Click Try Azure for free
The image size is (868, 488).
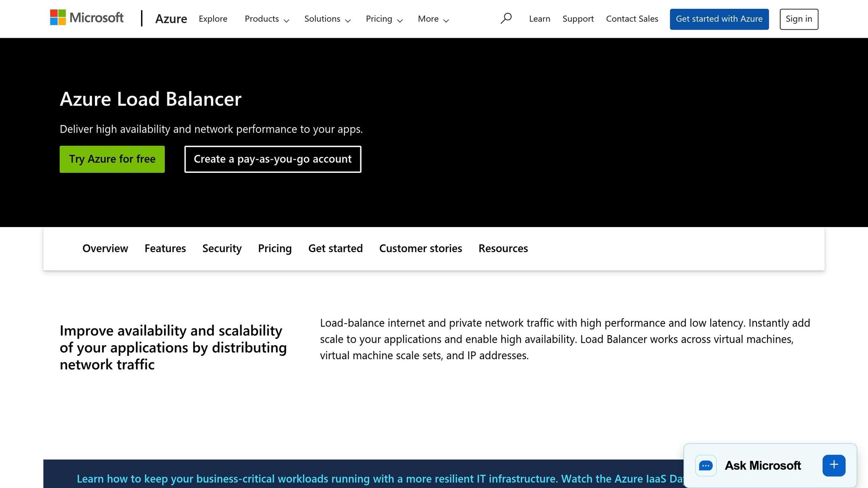[x=112, y=159]
